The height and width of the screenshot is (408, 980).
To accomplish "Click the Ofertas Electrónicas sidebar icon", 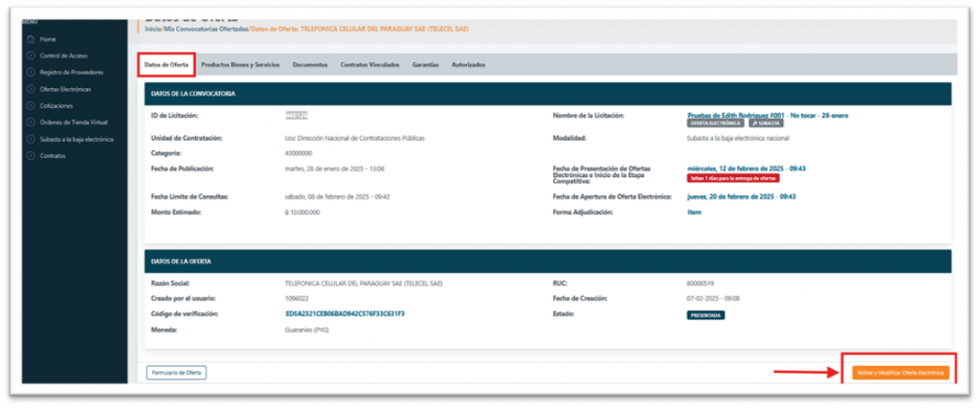I will tap(31, 89).
